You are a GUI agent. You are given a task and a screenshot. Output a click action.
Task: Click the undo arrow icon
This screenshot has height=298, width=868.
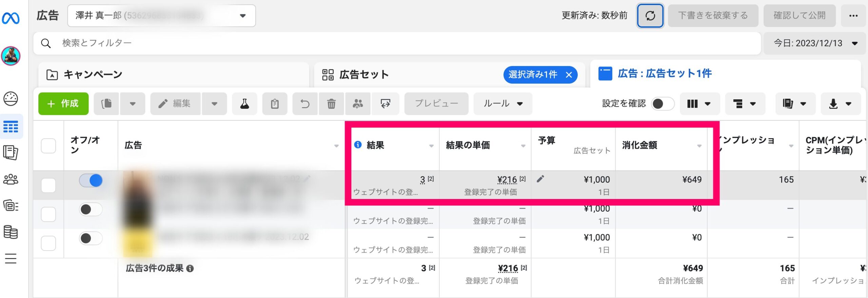tap(305, 104)
